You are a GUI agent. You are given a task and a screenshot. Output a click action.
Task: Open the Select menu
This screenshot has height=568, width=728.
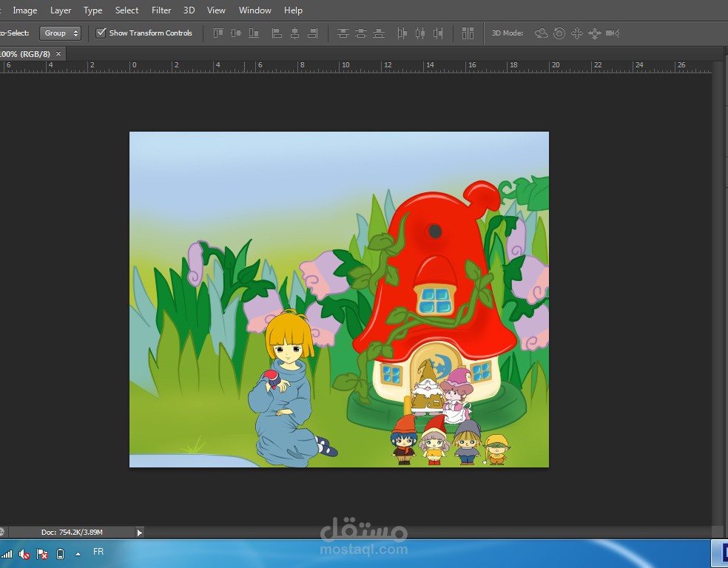127,10
